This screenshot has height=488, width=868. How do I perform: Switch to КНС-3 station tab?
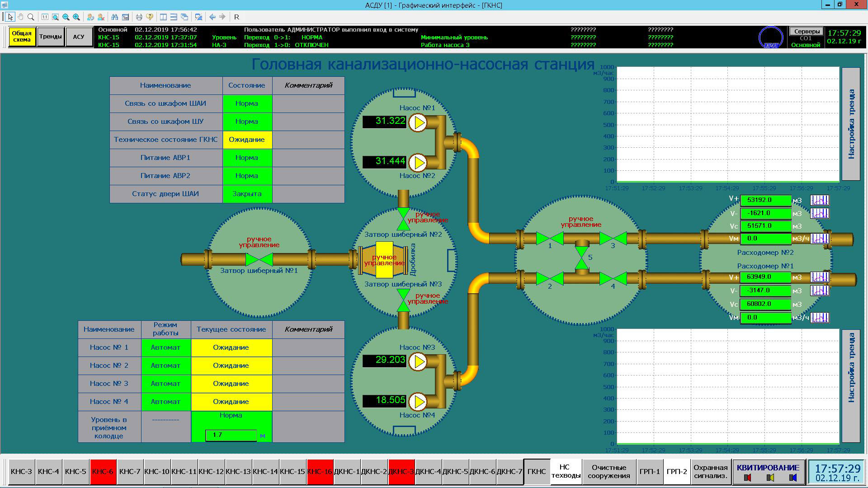(x=22, y=472)
